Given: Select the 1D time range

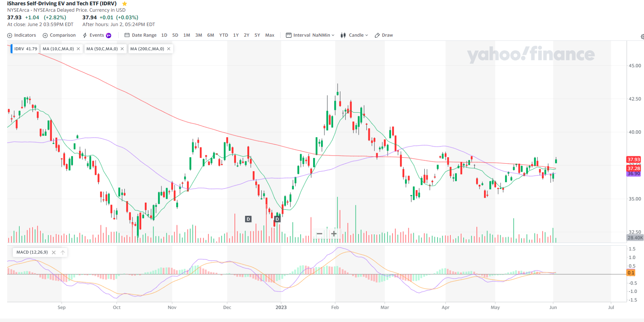Looking at the screenshot, I should [164, 35].
